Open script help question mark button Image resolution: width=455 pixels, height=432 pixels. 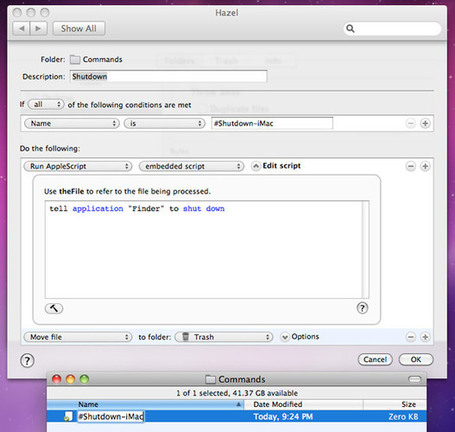(362, 308)
